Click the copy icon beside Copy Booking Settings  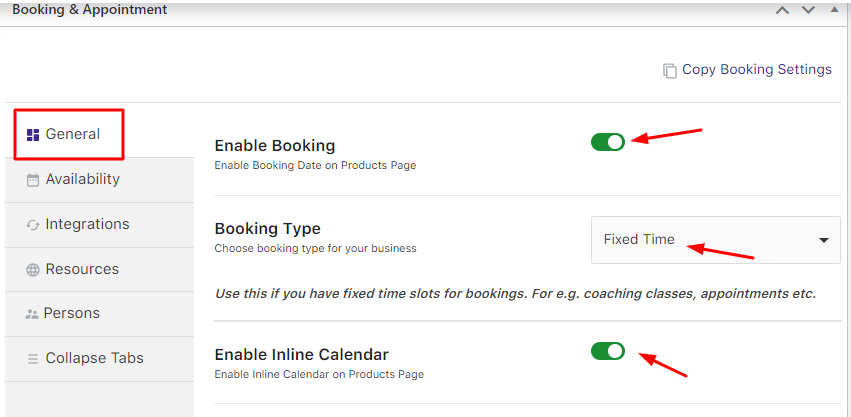670,71
